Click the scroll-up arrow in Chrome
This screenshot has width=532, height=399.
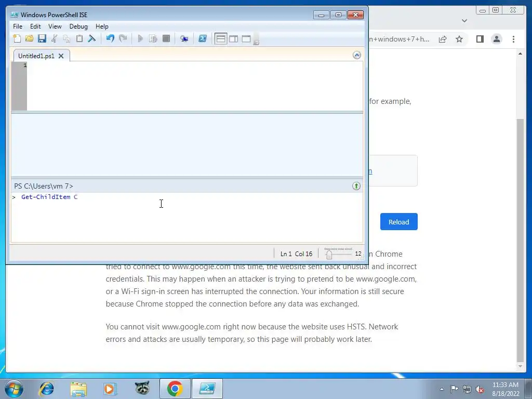(520, 54)
